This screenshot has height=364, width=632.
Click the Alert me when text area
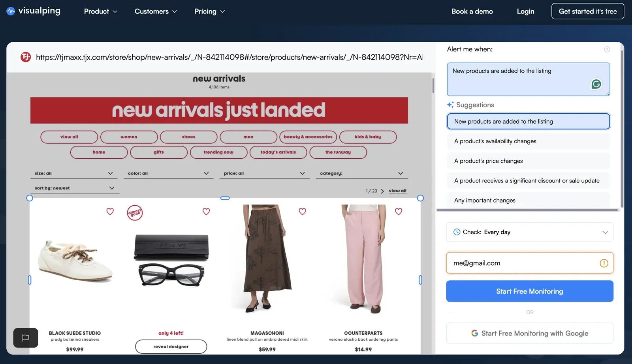[529, 79]
